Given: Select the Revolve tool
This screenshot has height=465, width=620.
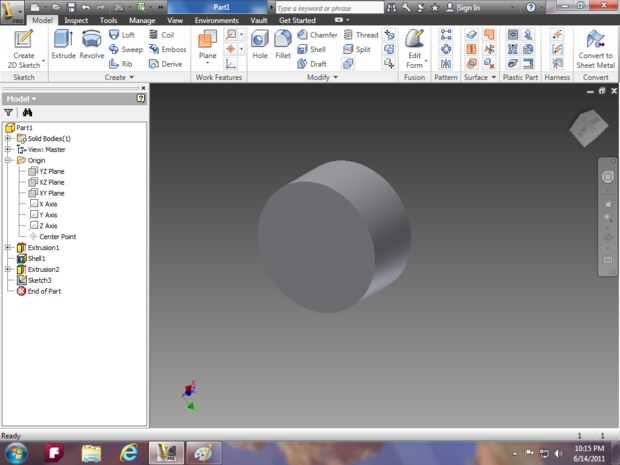Looking at the screenshot, I should tap(92, 44).
